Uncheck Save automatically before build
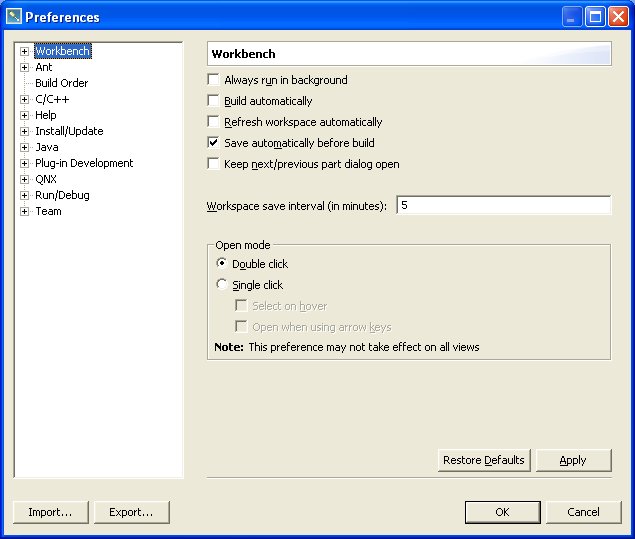This screenshot has height=539, width=635. point(213,143)
